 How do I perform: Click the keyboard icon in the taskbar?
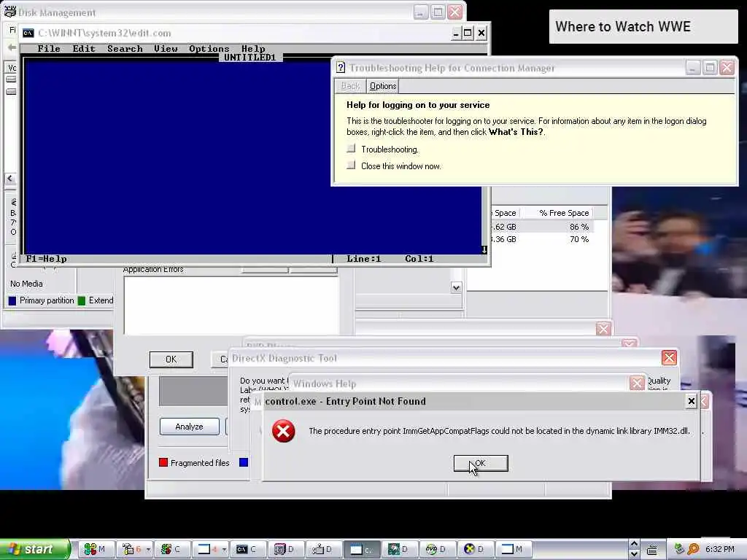pos(651,550)
